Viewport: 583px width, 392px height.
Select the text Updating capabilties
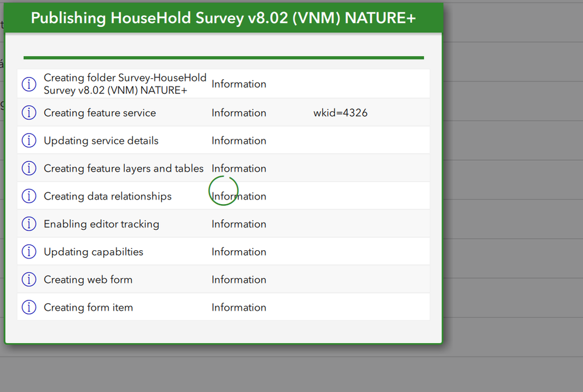[x=93, y=253]
